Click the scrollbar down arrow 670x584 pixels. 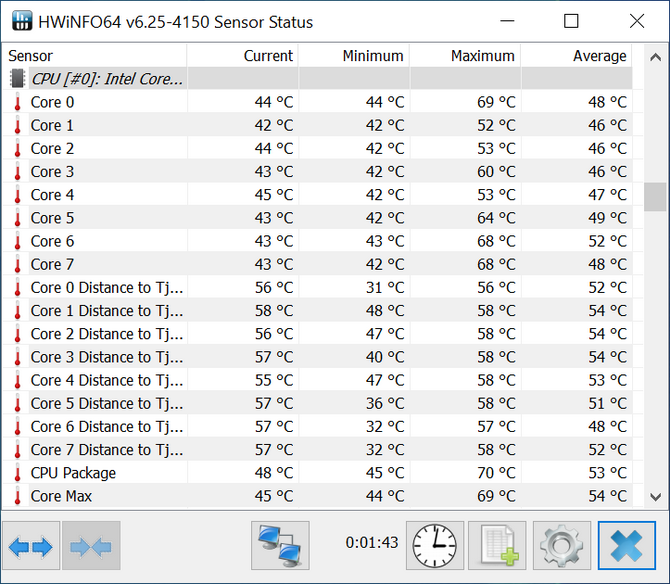coord(655,497)
